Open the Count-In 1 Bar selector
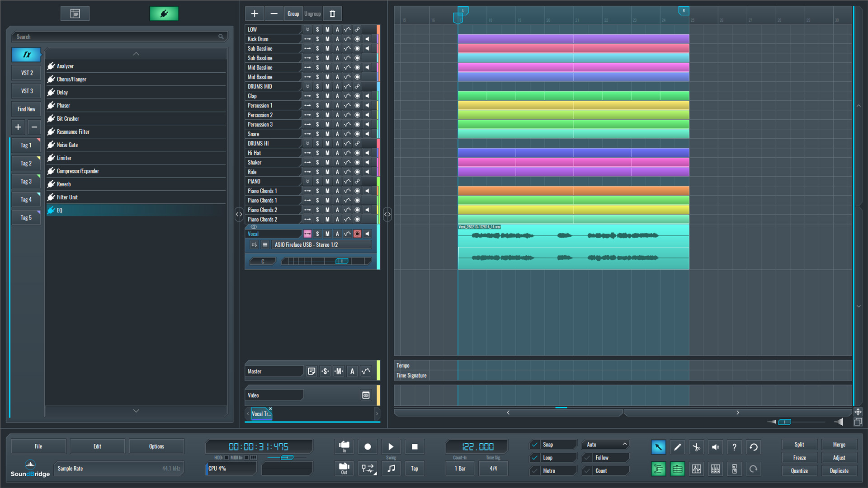 [460, 469]
